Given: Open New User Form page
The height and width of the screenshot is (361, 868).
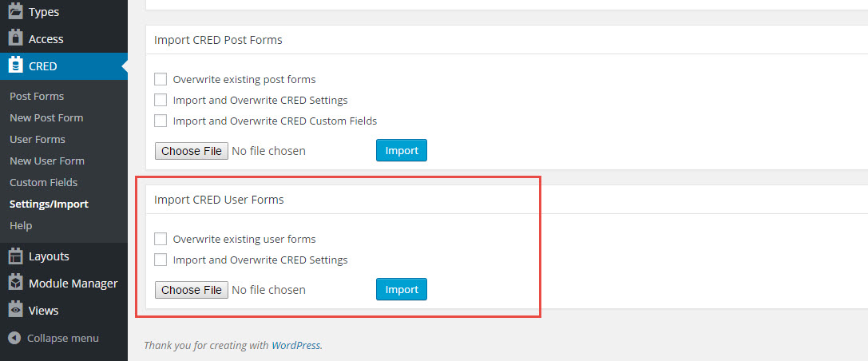Looking at the screenshot, I should click(47, 161).
